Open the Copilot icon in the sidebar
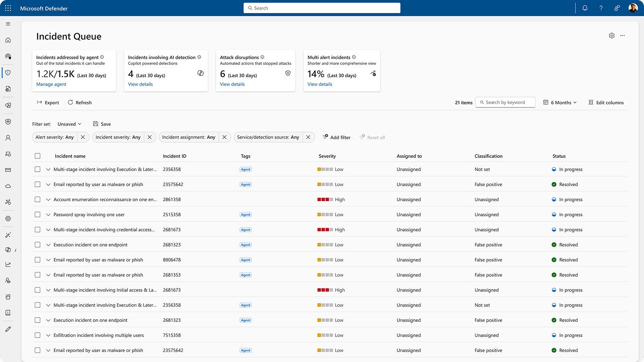 (x=8, y=250)
